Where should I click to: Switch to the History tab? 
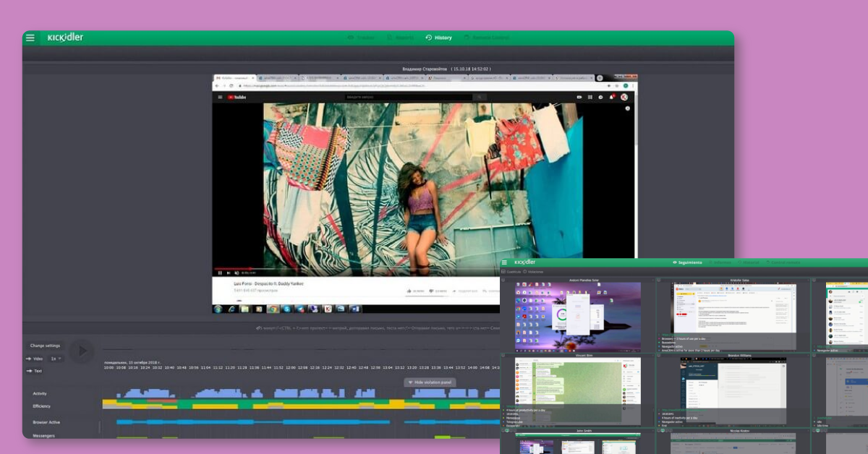438,38
